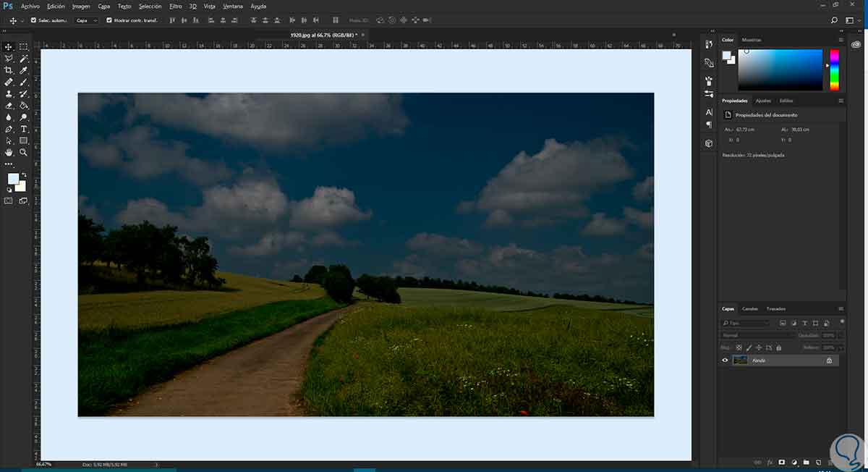
Task: Open the Ayuda menu
Action: pyautogui.click(x=258, y=6)
